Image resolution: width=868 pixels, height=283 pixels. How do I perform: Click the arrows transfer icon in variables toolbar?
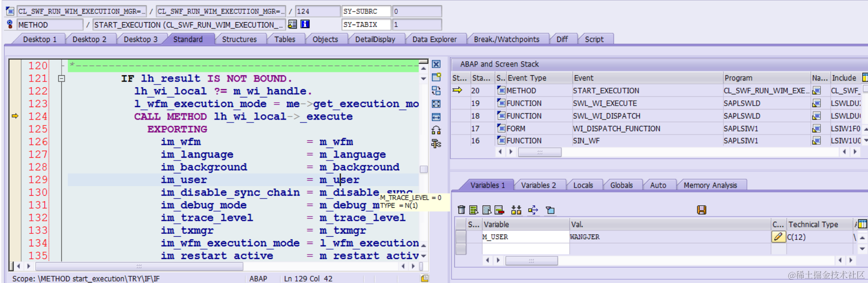coord(533,210)
